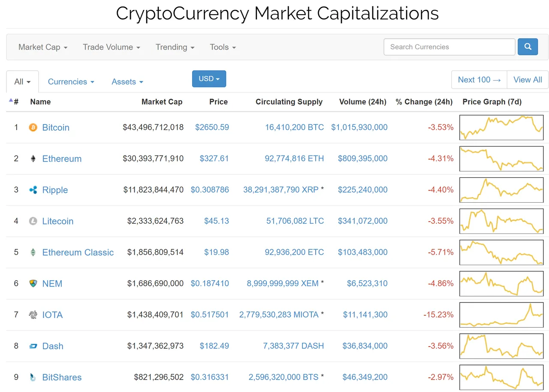
Task: Click the Search Currencies input field
Action: (x=449, y=47)
